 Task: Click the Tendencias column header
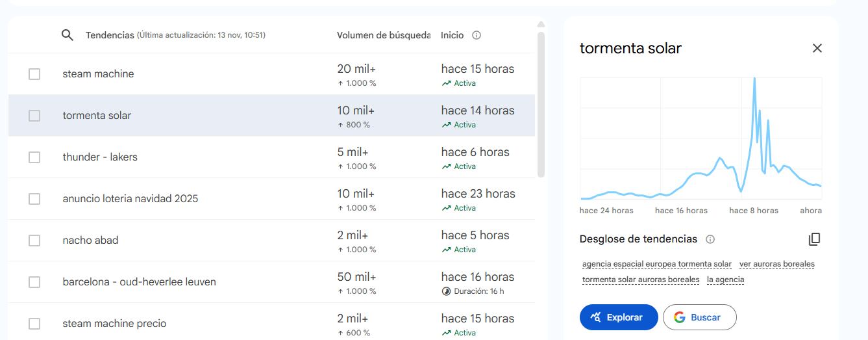[x=110, y=35]
